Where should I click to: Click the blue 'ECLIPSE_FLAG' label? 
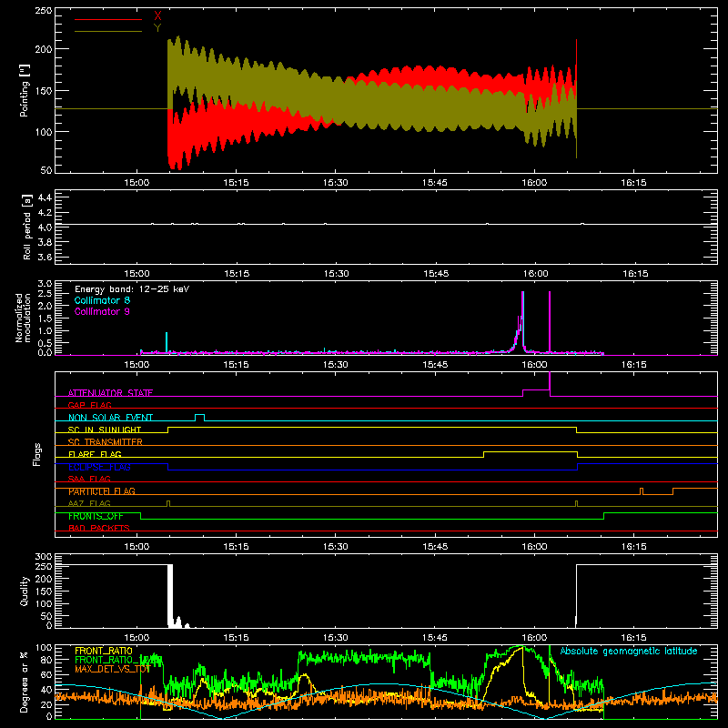pos(99,467)
